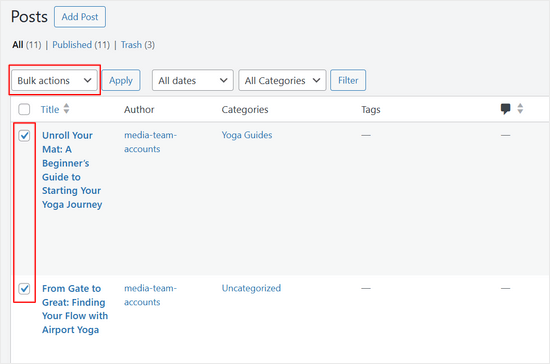The image size is (550, 364).
Task: Open the All dates dropdown
Action: pyautogui.click(x=193, y=80)
